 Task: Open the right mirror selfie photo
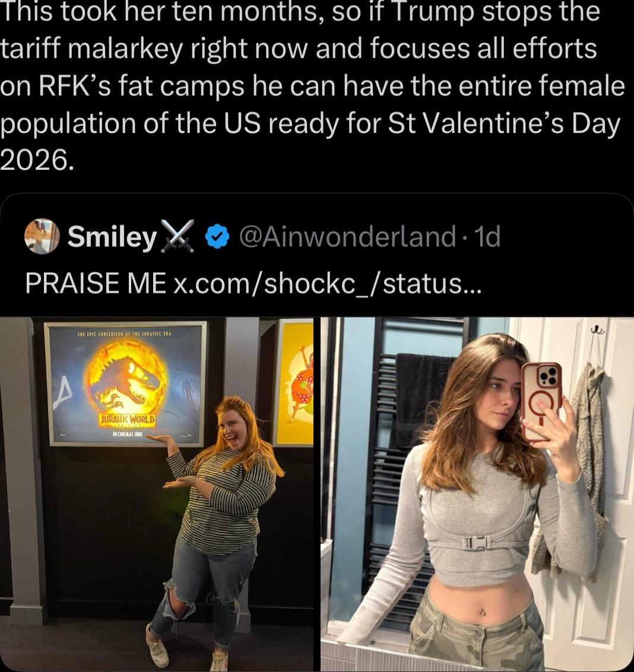477,494
